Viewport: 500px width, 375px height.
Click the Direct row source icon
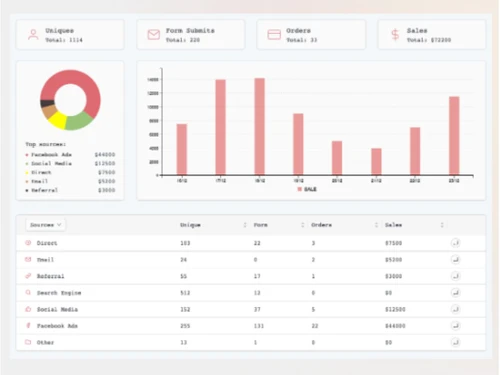[x=28, y=243]
